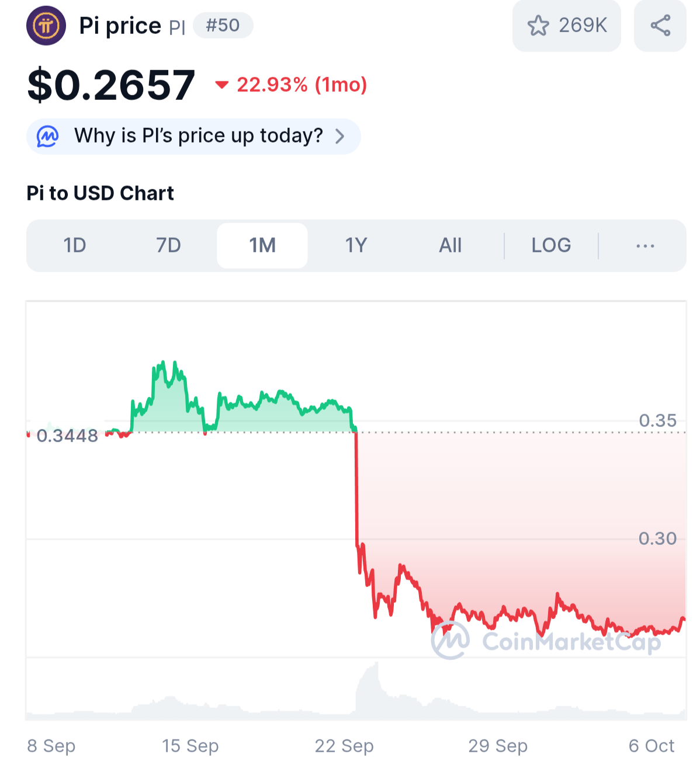Click the Pi coin logo icon
Screen dimensions: 700x768
pos(46,26)
